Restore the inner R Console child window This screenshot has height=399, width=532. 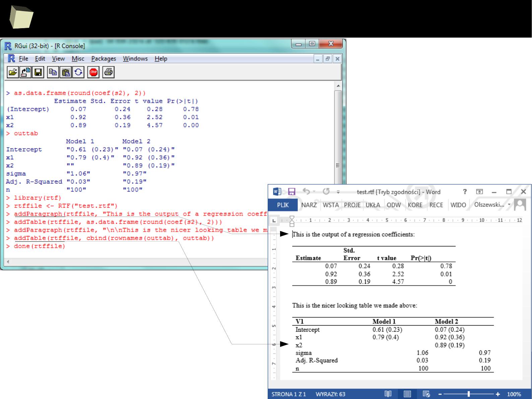[328, 59]
